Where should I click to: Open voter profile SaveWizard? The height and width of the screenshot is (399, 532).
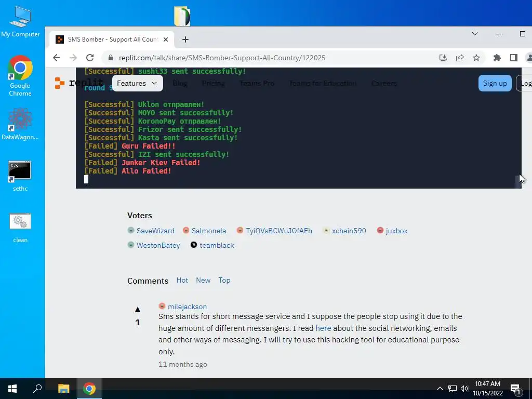(155, 231)
